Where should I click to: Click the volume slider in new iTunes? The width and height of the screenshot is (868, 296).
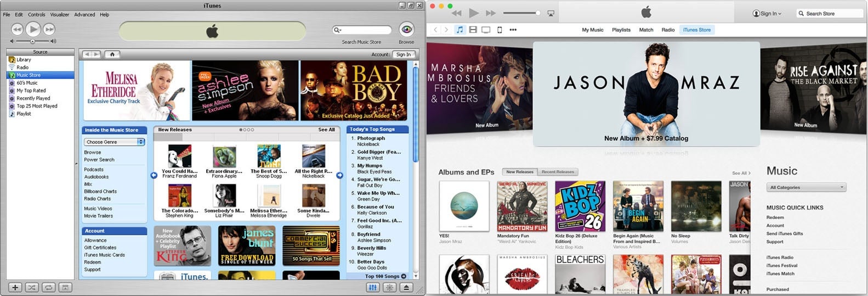521,13
